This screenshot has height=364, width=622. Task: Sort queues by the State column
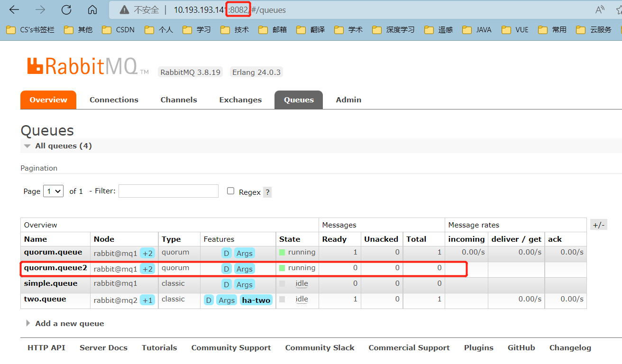(290, 239)
